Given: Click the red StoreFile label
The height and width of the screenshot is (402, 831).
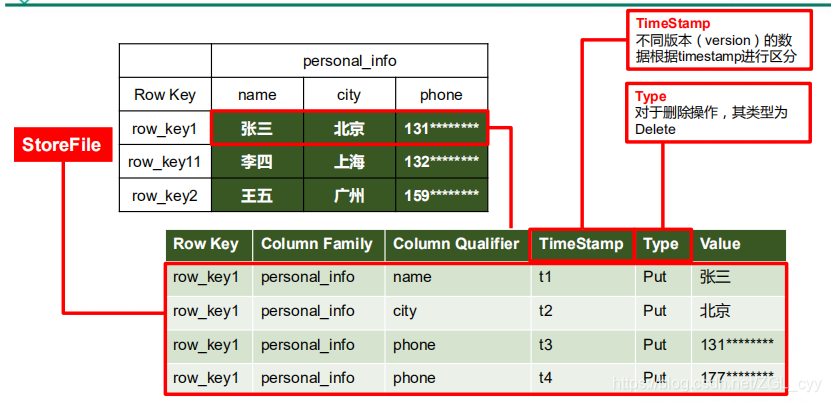Looking at the screenshot, I should coord(63,145).
